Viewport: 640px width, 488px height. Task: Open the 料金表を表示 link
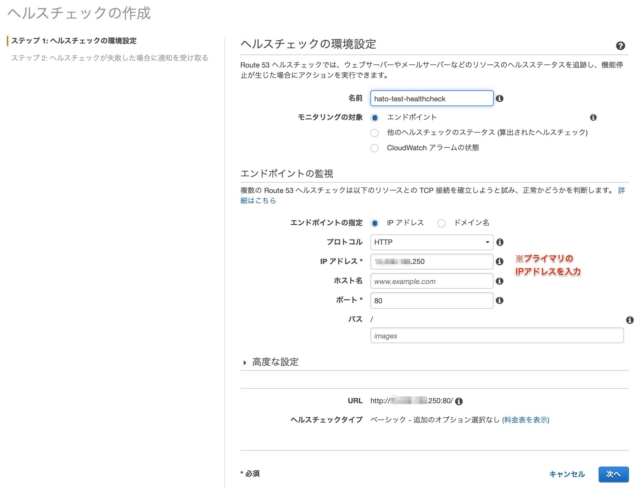[x=526, y=420]
